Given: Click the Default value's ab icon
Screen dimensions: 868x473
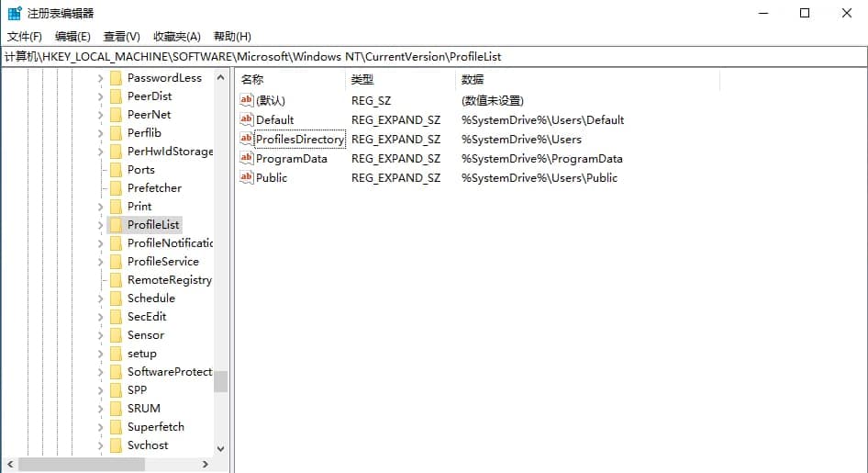Looking at the screenshot, I should [x=246, y=119].
